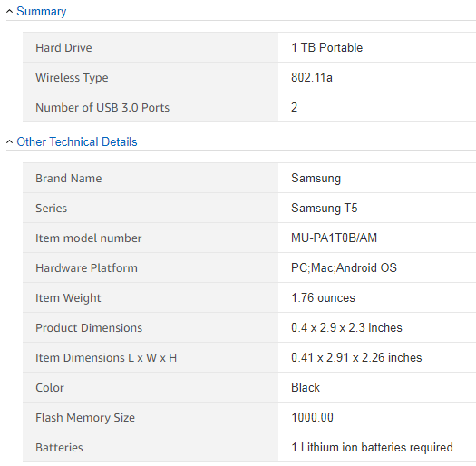Image resolution: width=476 pixels, height=466 pixels.
Task: Click the 1000.00 flash memory value
Action: (312, 417)
